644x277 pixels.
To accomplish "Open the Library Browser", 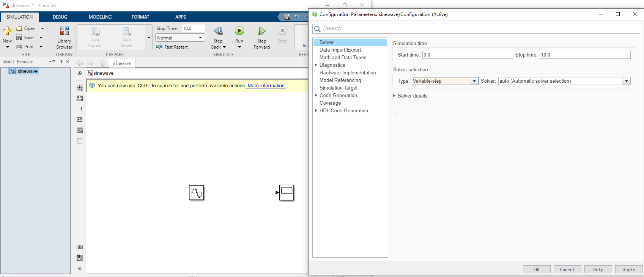I will (64, 38).
